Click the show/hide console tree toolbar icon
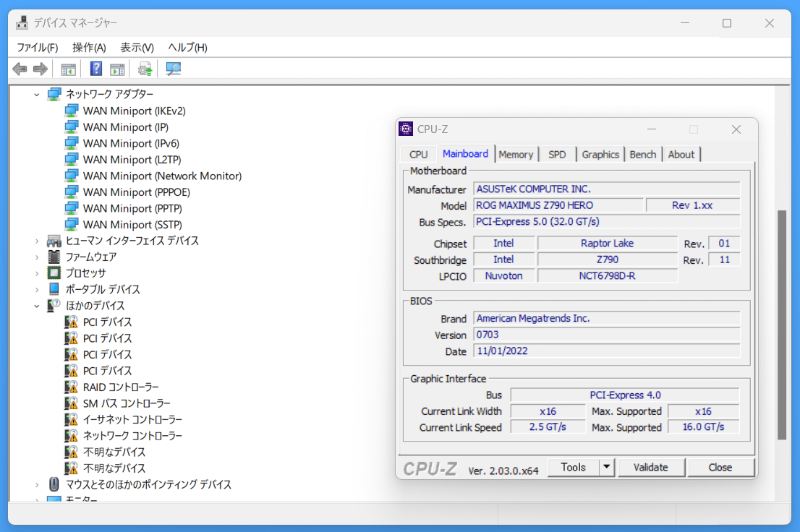This screenshot has width=800, height=532. 69,69
